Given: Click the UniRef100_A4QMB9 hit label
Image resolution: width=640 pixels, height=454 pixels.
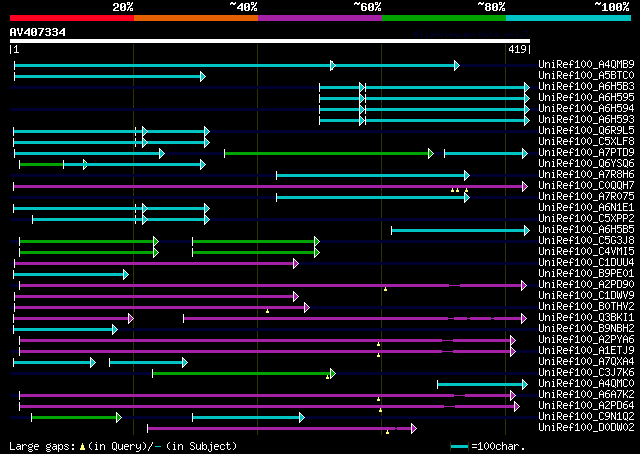Looking at the screenshot, I should (x=586, y=64).
